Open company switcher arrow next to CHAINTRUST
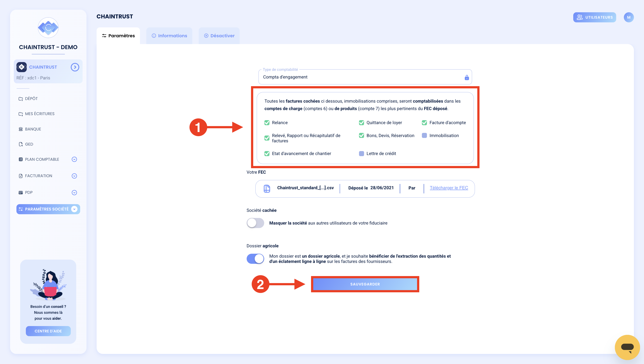Screen dimensions: 644x364 tap(75, 67)
